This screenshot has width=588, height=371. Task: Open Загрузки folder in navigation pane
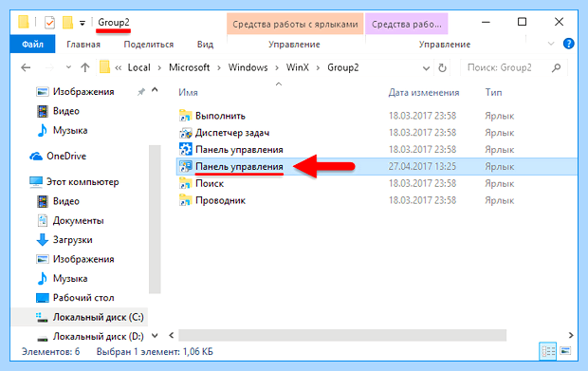click(x=72, y=240)
